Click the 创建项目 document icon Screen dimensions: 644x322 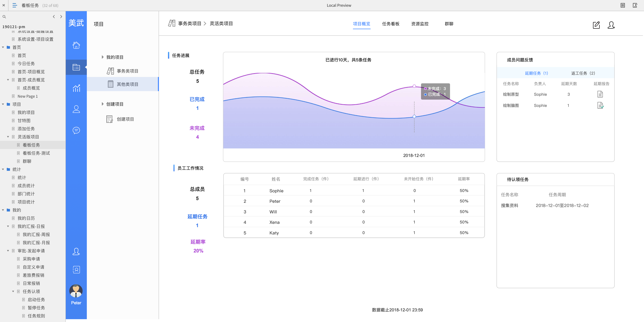pos(109,119)
